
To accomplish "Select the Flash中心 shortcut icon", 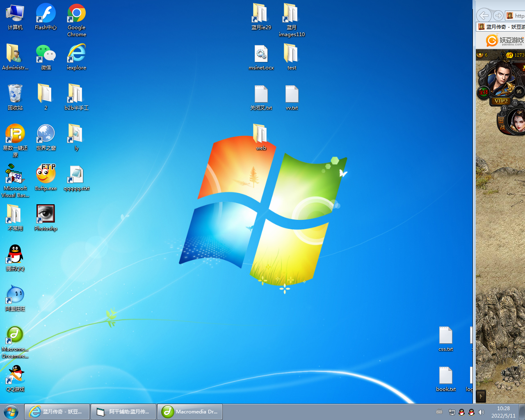I will pyautogui.click(x=46, y=17).
